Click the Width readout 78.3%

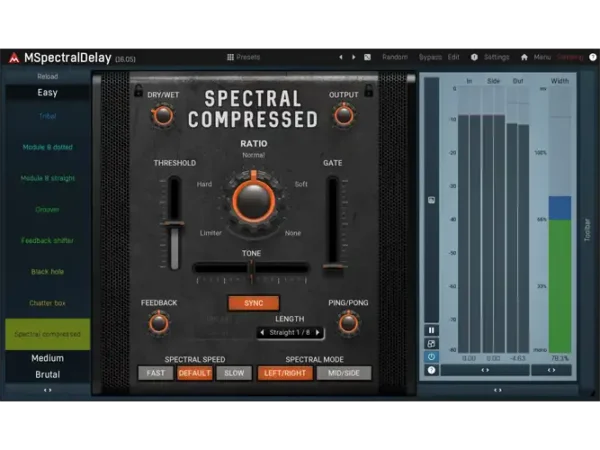click(560, 359)
